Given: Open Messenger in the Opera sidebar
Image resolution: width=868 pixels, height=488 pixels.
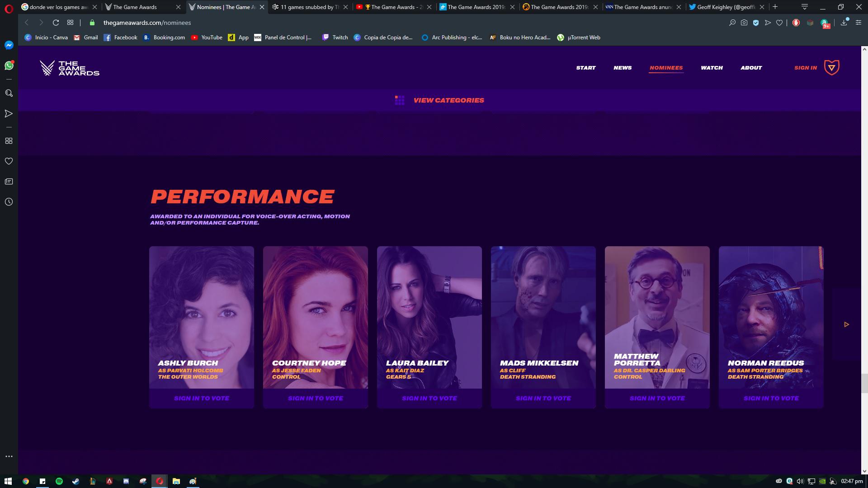Looking at the screenshot, I should tap(9, 45).
